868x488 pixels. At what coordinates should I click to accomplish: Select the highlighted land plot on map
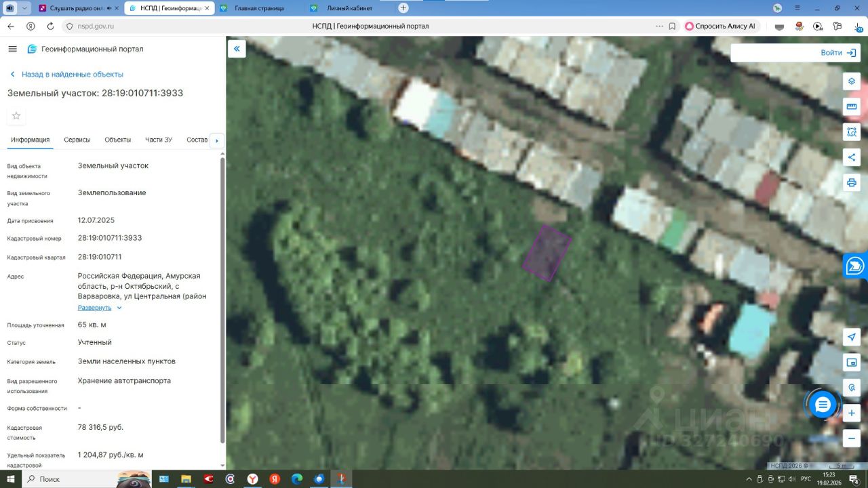click(x=547, y=253)
